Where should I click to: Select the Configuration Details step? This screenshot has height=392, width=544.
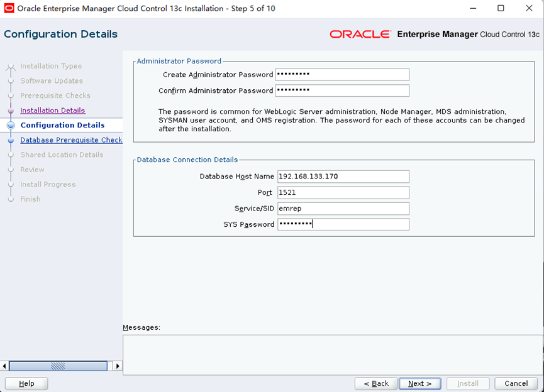pos(62,125)
